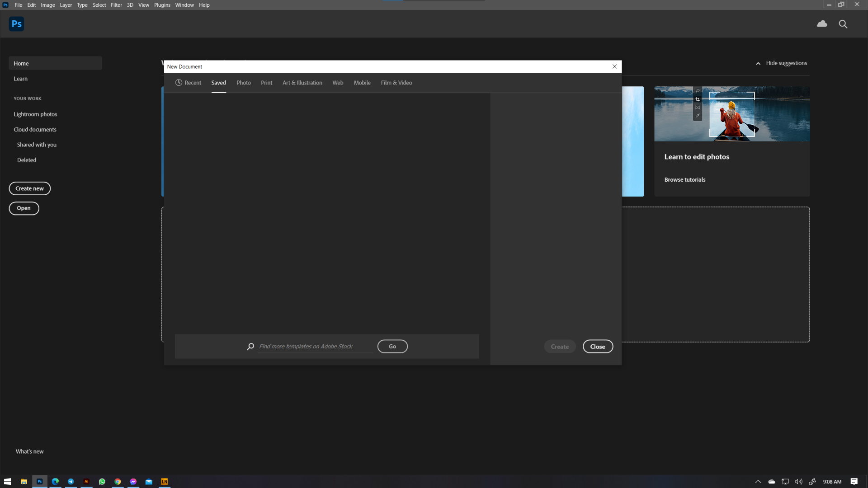Screen dimensions: 868x488
Task: Switch to the Mobile tab
Action: [x=362, y=83]
